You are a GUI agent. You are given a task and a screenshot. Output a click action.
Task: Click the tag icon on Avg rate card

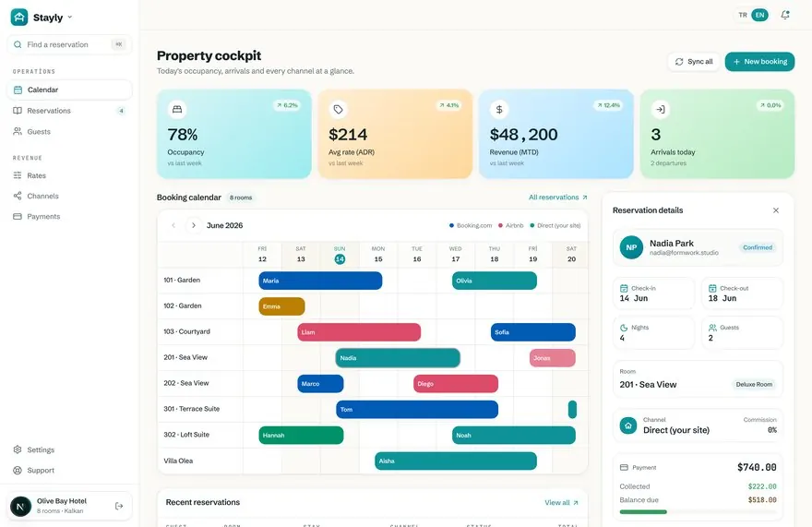tap(338, 109)
